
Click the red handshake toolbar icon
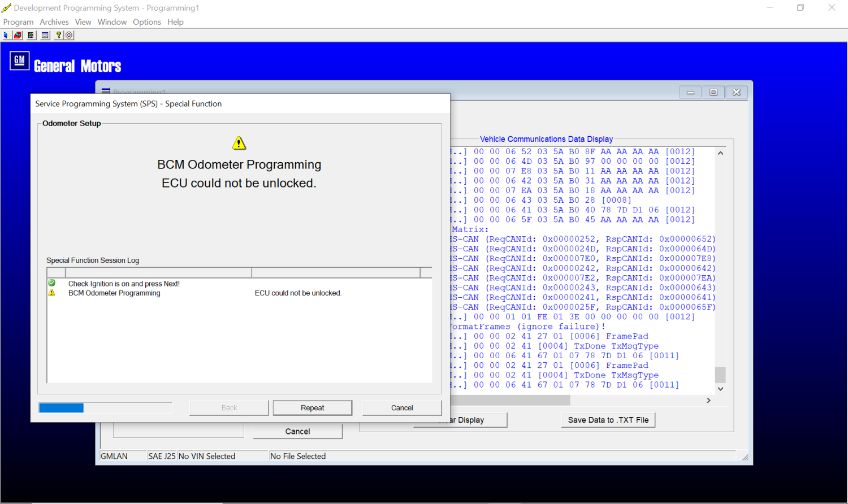click(18, 35)
